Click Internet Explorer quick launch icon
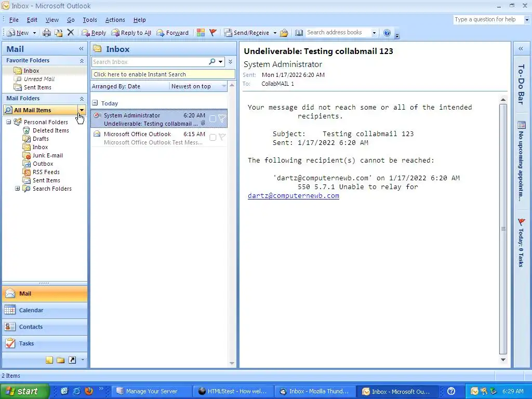Viewport: 532px width, 399px height. coord(77,391)
